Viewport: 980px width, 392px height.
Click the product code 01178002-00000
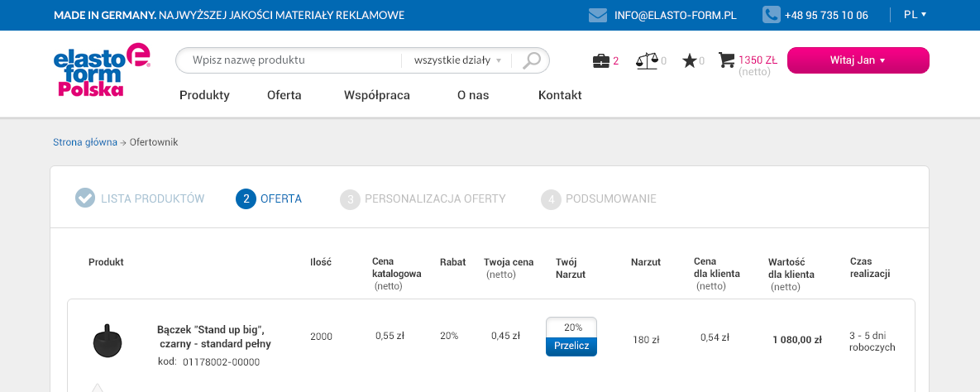click(221, 362)
